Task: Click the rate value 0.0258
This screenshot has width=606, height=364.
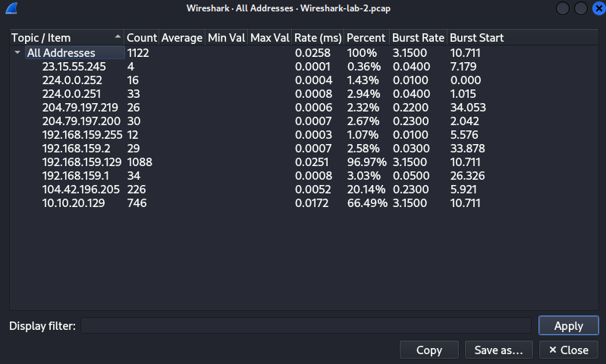Action: [312, 53]
